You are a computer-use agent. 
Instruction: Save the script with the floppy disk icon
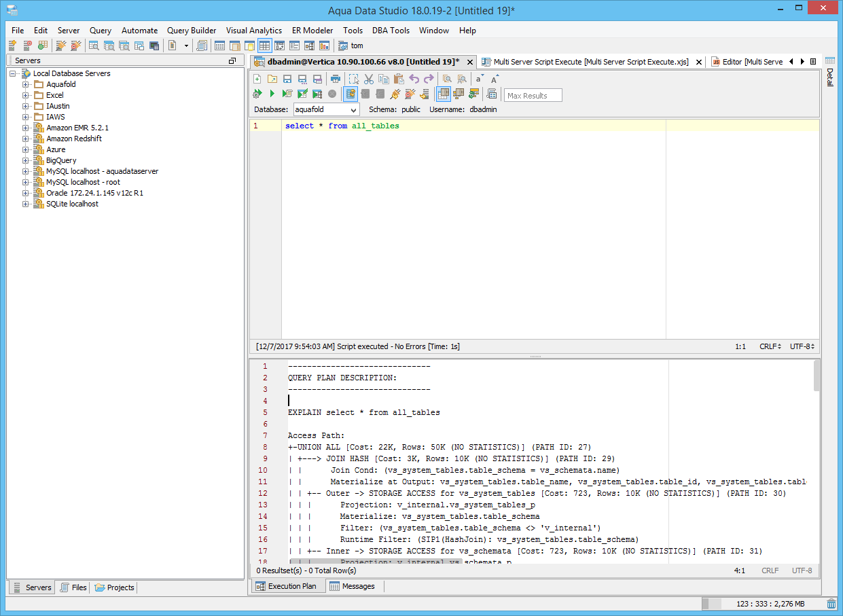tap(287, 79)
